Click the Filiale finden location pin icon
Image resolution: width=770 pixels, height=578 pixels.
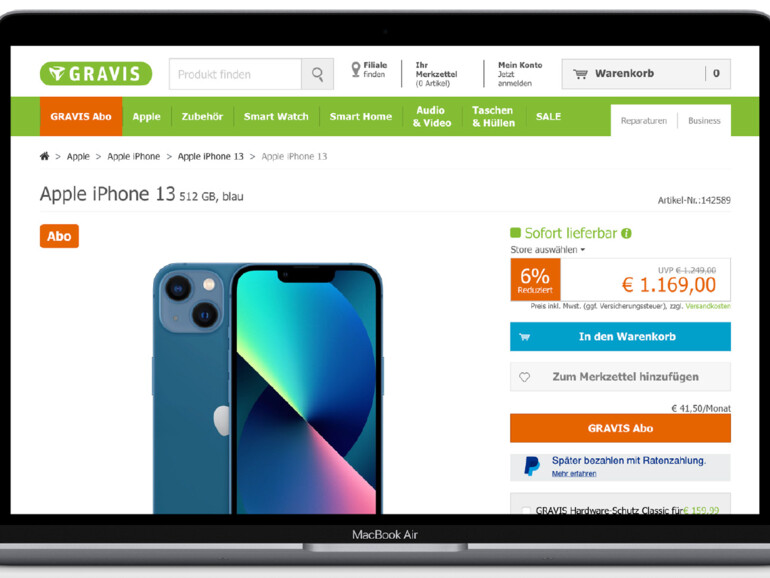point(356,69)
